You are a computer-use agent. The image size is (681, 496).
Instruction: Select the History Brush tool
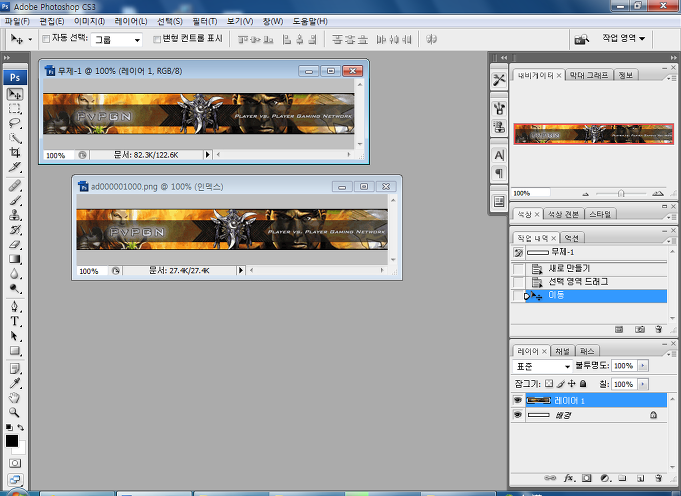pyautogui.click(x=15, y=230)
